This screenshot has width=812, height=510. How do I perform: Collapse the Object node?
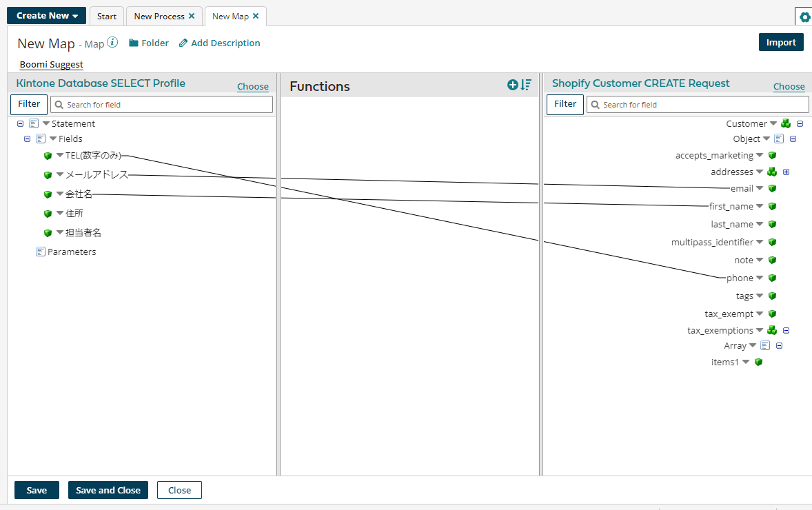tap(793, 139)
